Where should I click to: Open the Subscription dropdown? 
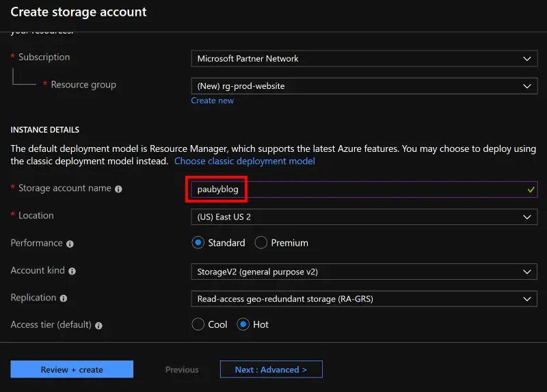(364, 58)
